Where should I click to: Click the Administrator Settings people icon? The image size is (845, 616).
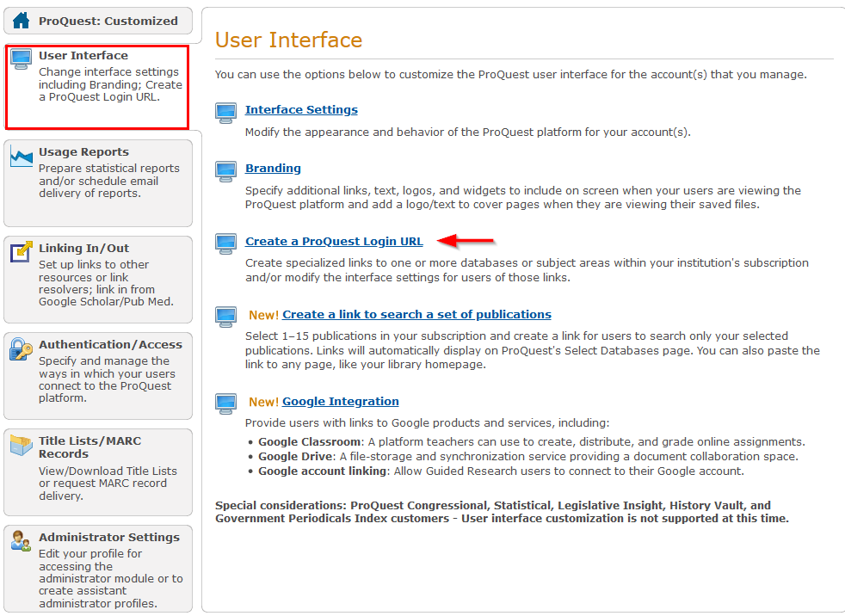(x=21, y=541)
